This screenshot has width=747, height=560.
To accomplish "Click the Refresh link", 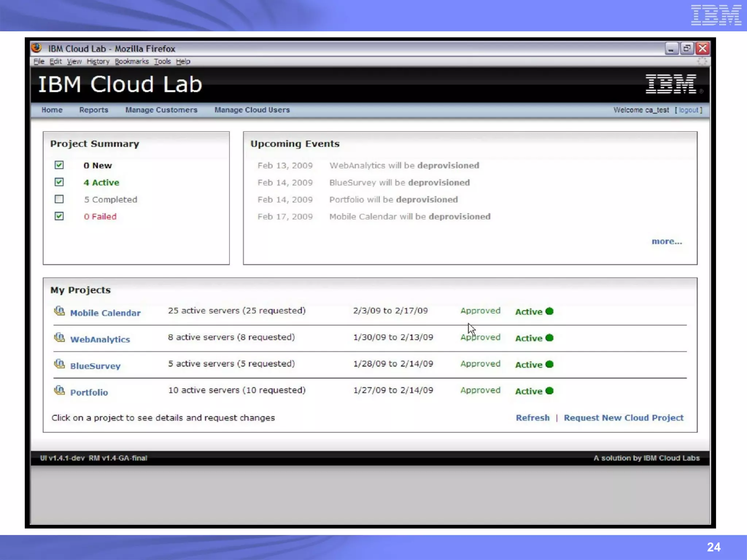I will [533, 418].
